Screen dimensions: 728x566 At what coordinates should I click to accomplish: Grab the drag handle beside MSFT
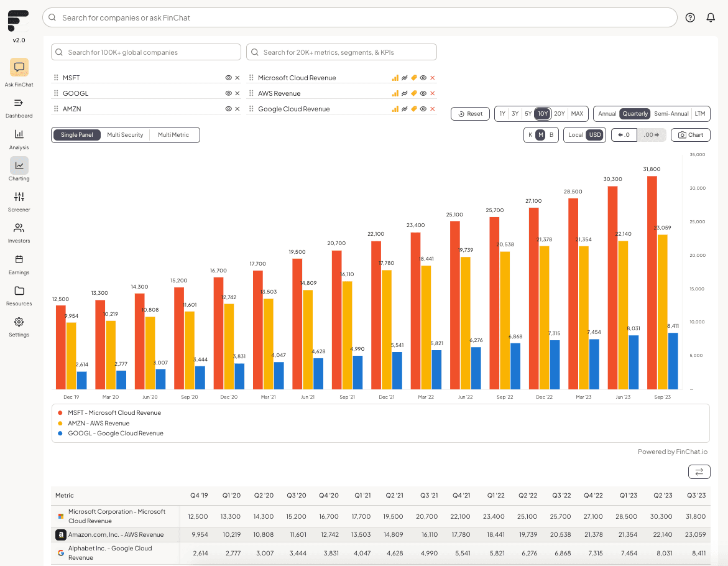56,78
